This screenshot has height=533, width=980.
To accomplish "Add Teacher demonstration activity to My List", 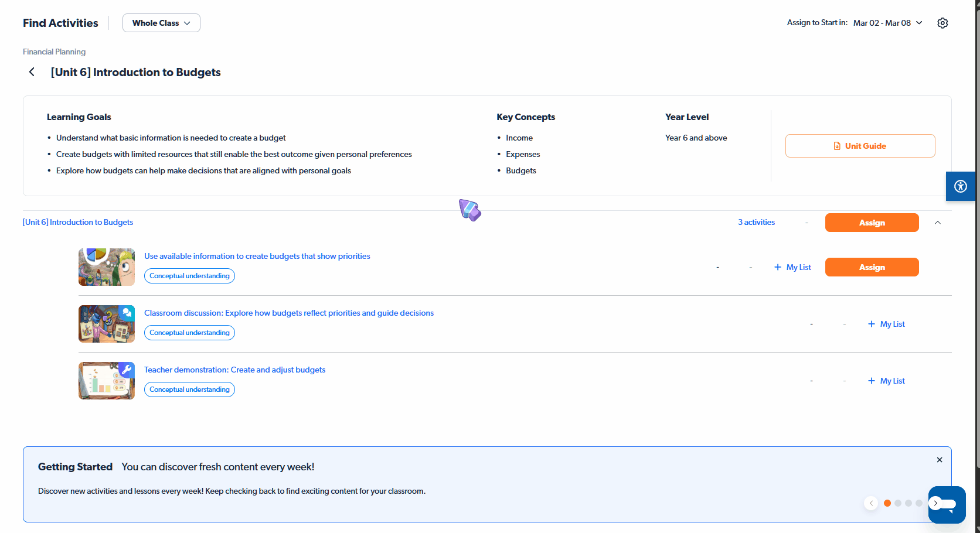I will click(x=886, y=381).
